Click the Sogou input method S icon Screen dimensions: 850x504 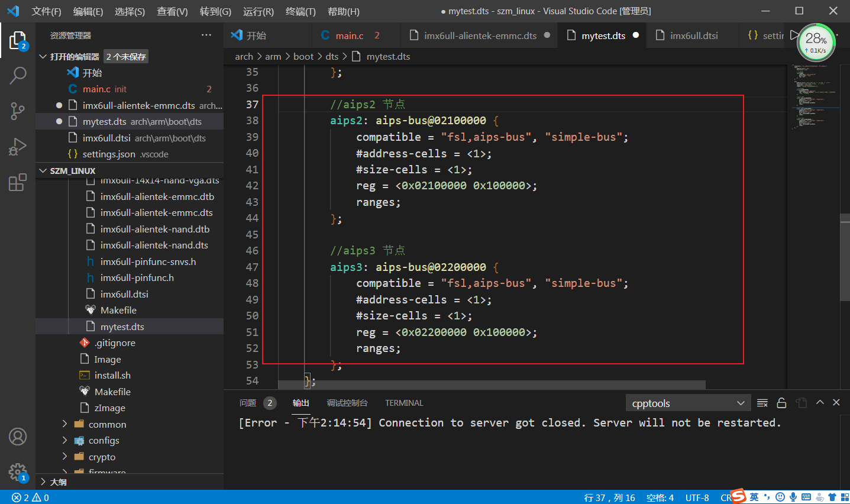click(738, 496)
